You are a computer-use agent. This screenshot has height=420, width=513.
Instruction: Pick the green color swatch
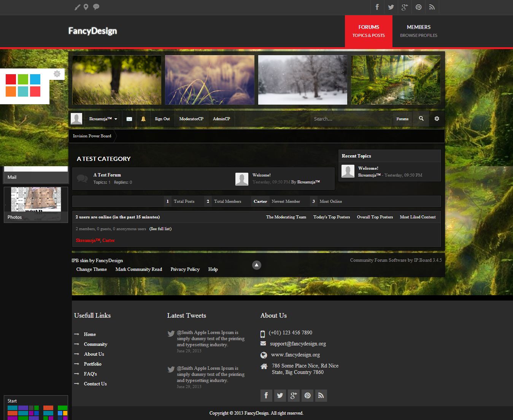[x=23, y=79]
